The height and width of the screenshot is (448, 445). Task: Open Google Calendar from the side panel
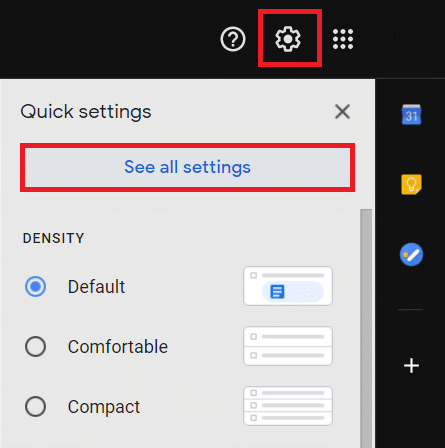[411, 114]
